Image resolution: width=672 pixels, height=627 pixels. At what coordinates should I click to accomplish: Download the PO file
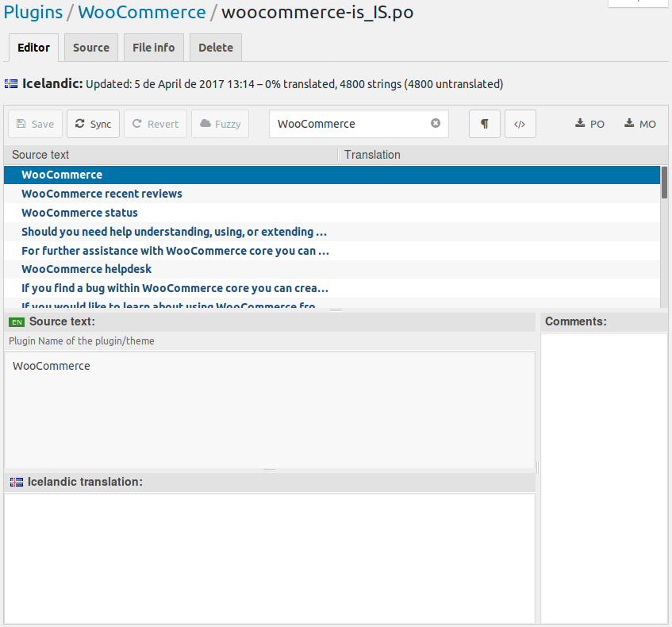[x=589, y=124]
